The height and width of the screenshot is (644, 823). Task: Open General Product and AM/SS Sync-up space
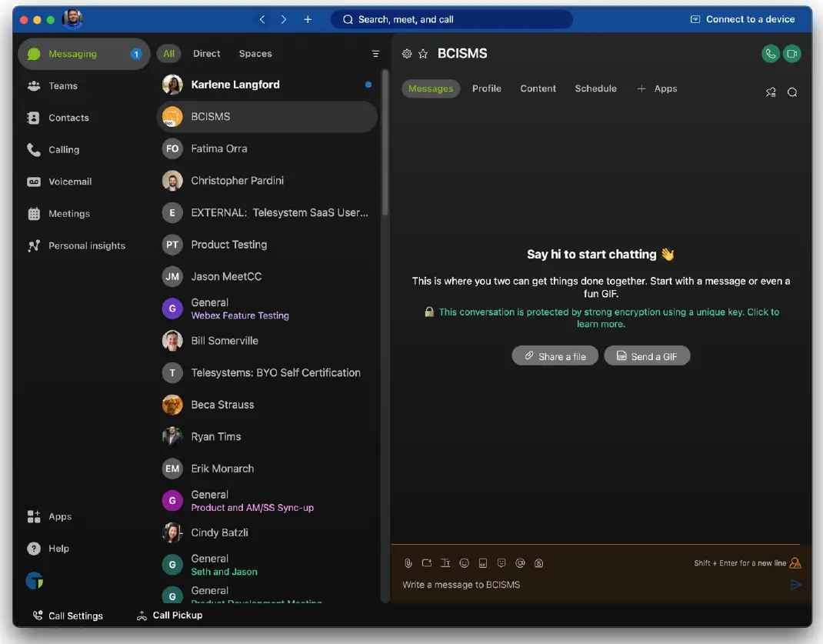pyautogui.click(x=267, y=501)
